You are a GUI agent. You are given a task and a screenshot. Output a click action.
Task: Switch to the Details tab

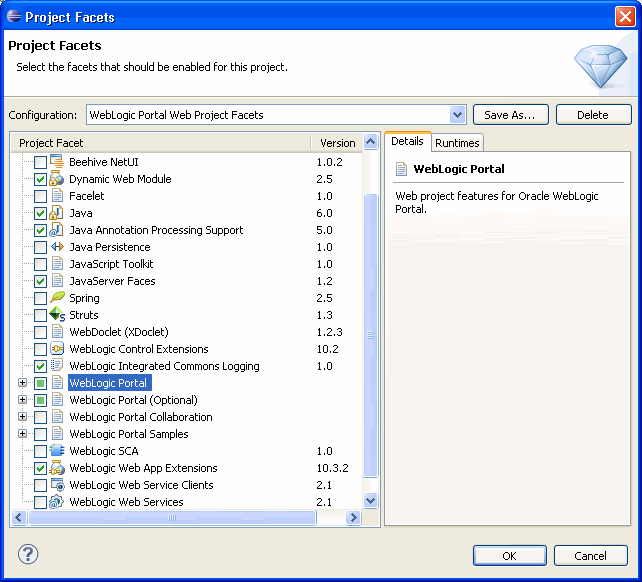tap(407, 141)
